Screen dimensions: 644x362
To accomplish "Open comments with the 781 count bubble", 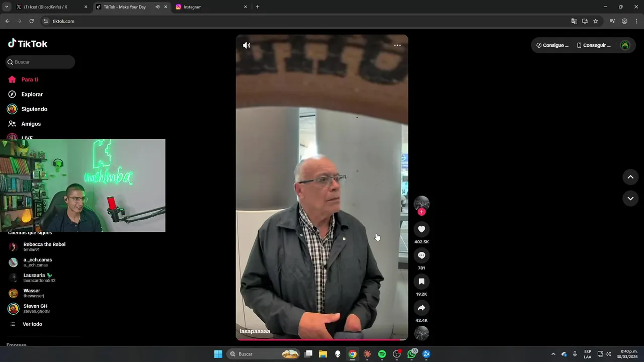I will click(x=422, y=255).
